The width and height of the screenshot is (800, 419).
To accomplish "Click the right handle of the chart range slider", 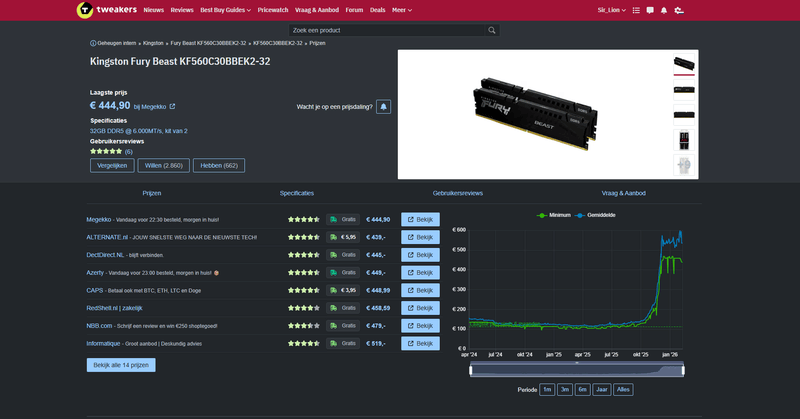I will click(x=683, y=370).
